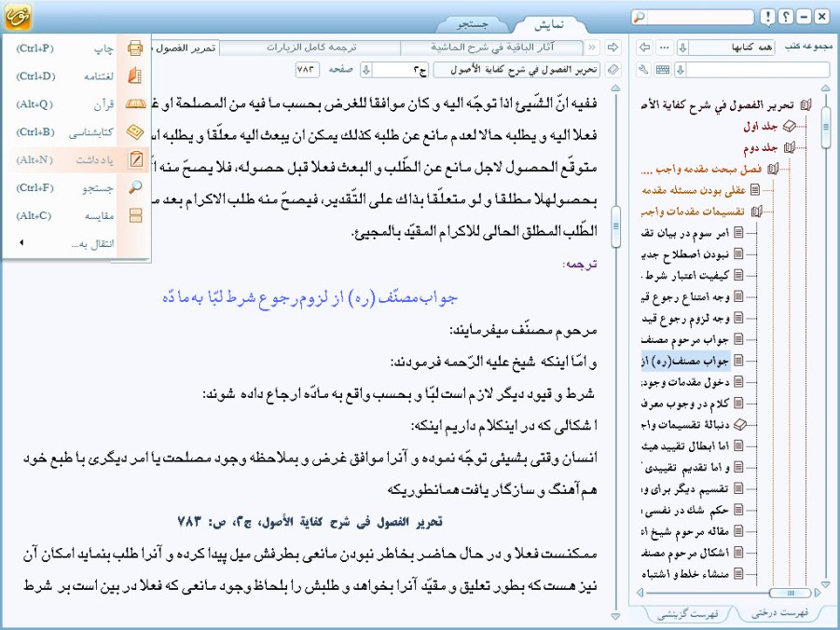Choose the notes (یادداشت) menu entry
This screenshot has width=840, height=630.
point(76,159)
